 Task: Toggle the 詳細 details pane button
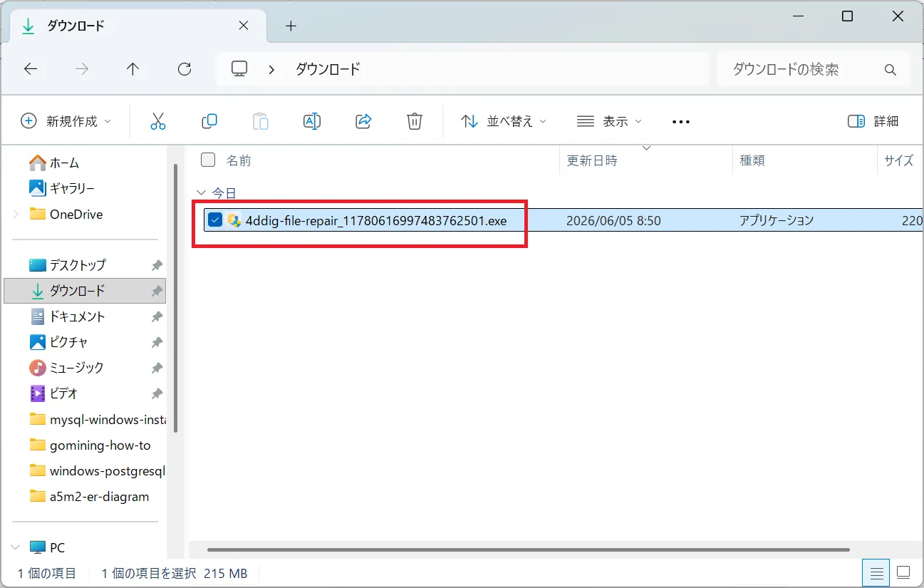873,121
